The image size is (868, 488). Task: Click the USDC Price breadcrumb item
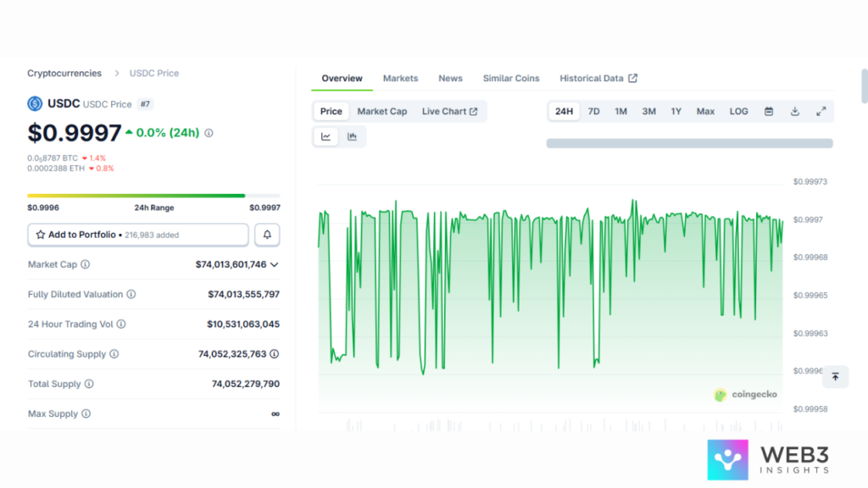click(154, 73)
